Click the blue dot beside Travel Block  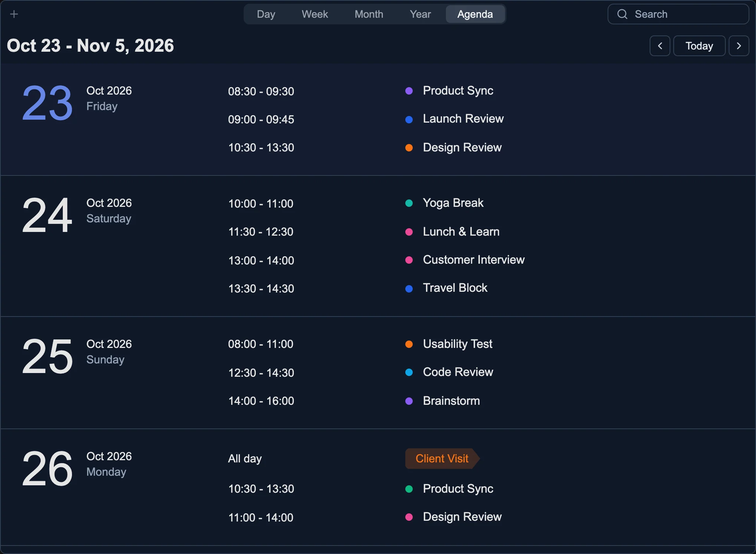click(409, 289)
